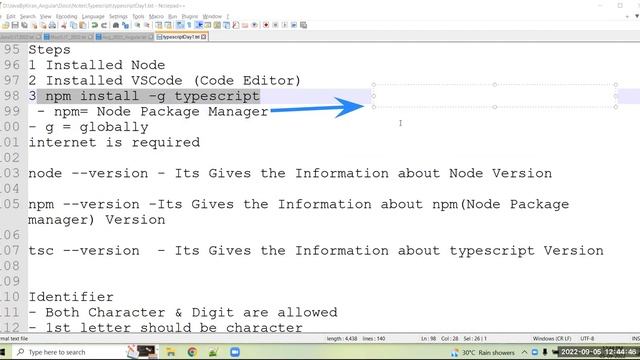640x360 pixels.
Task: Open the Window menu
Action: (212, 16)
